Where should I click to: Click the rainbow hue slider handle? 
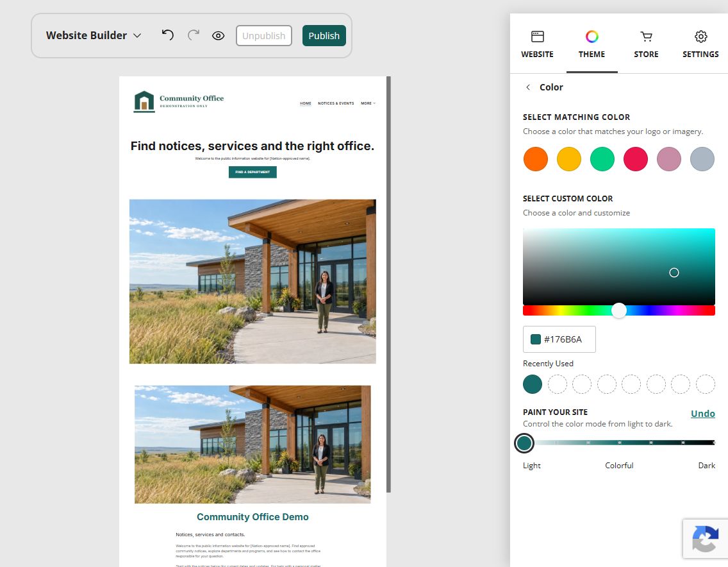[x=619, y=310]
